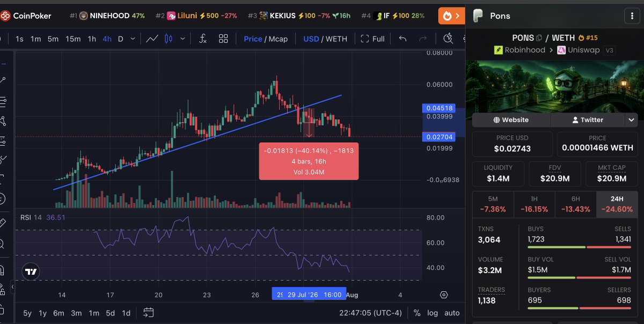Viewport: 644px width, 324px height.
Task: Open the 5M stats tab
Action: pyautogui.click(x=493, y=204)
